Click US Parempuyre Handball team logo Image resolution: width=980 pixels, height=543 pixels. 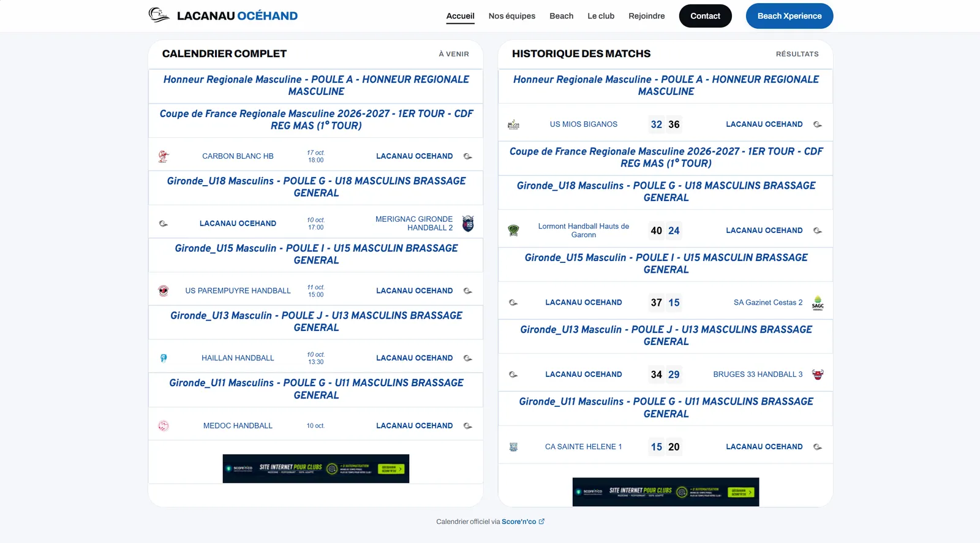[x=164, y=291]
